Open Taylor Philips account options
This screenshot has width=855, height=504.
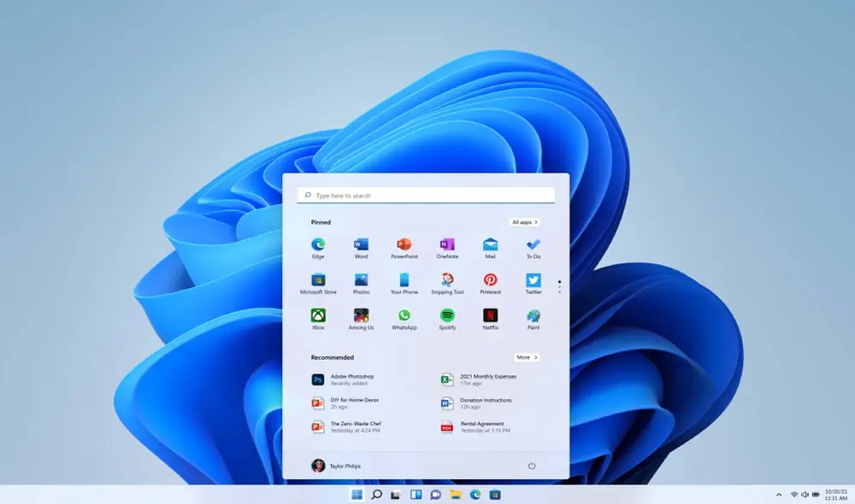coord(339,466)
